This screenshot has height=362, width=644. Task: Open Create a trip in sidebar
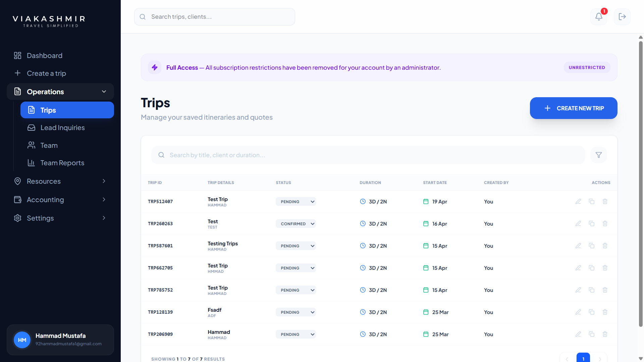(x=60, y=73)
